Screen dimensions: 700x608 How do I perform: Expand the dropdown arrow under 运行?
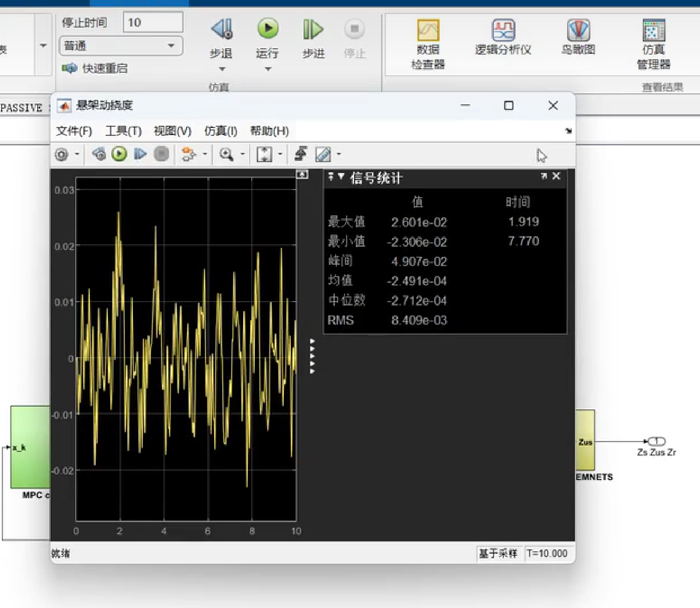[x=268, y=69]
